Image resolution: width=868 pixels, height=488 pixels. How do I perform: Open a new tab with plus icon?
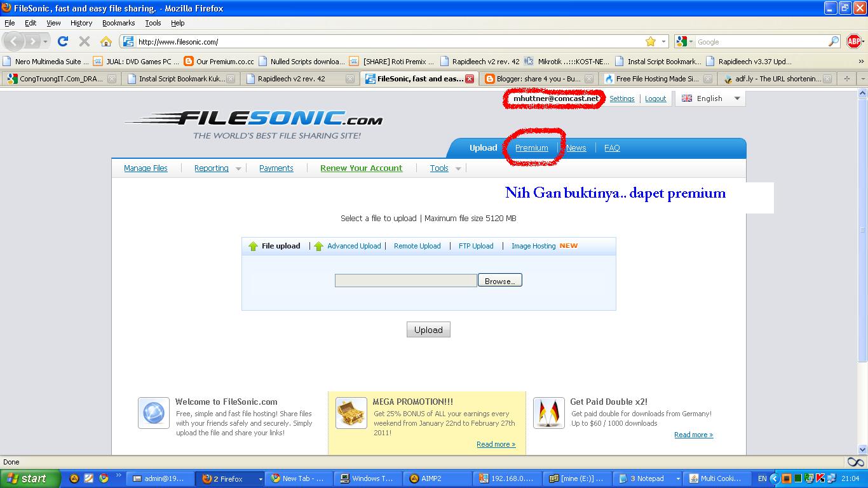point(846,79)
